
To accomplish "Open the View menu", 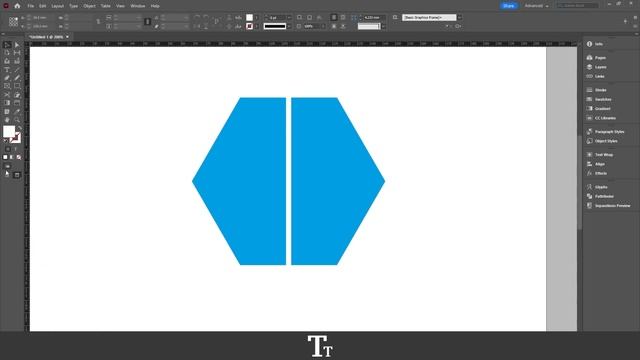I will click(120, 6).
